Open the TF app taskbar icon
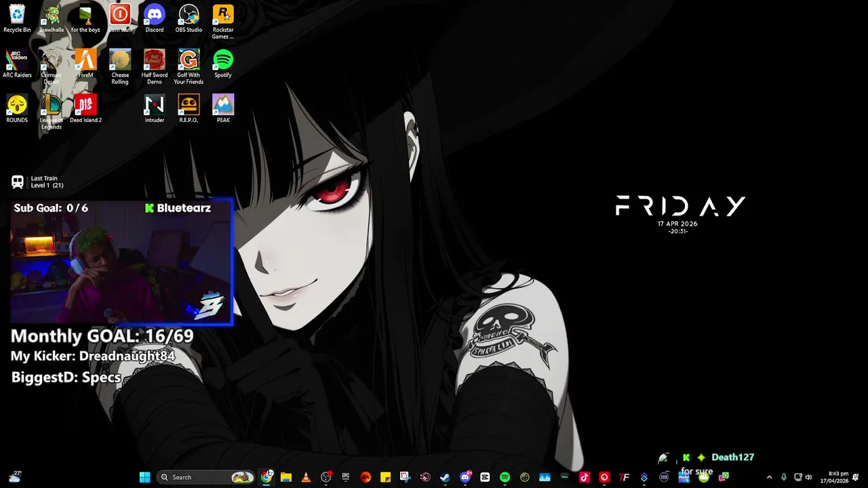The width and height of the screenshot is (868, 488). click(x=624, y=477)
